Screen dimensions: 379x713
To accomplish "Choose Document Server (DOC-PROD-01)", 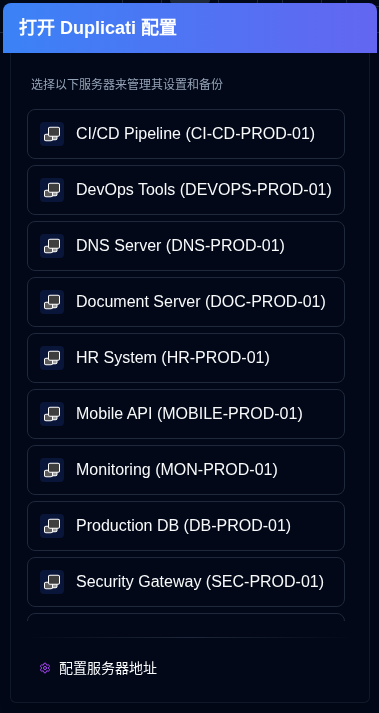I will (x=186, y=301).
